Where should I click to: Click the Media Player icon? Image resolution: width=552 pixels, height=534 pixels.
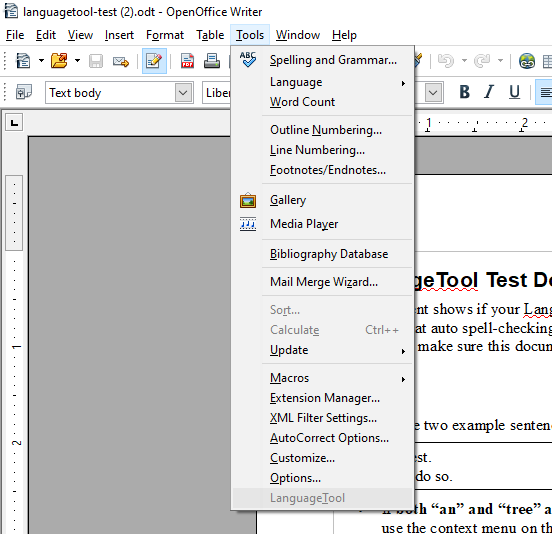point(248,224)
